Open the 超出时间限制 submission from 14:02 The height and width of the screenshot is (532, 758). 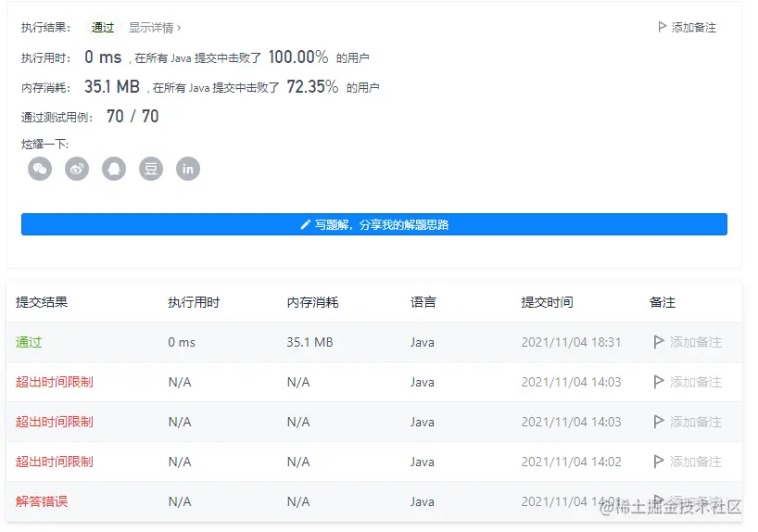[54, 462]
